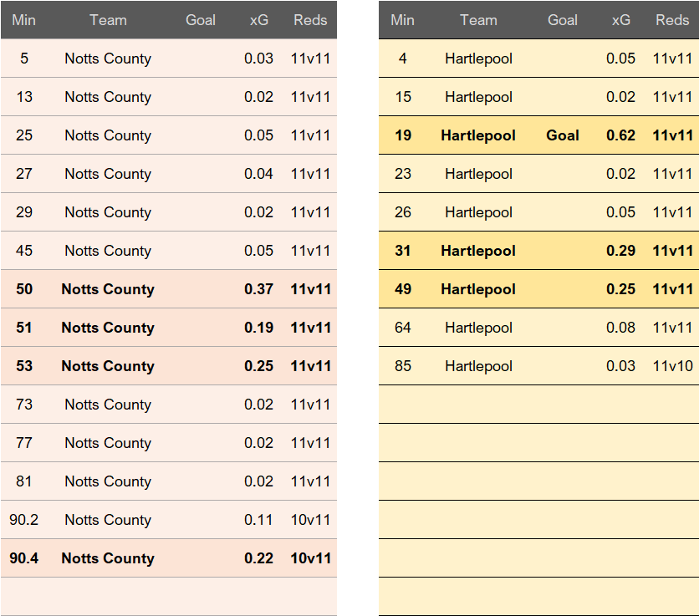
Task: Click the 90.4 minute cell
Action: pyautogui.click(x=24, y=558)
